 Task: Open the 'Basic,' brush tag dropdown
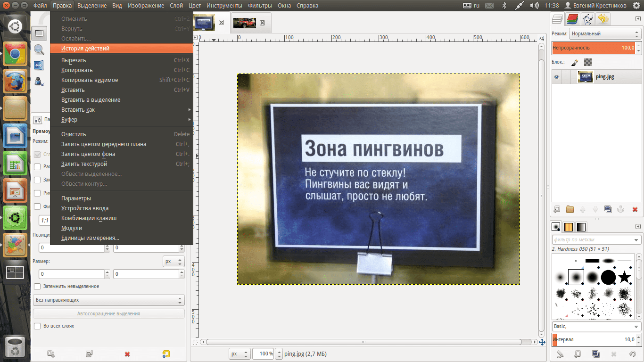(x=596, y=326)
